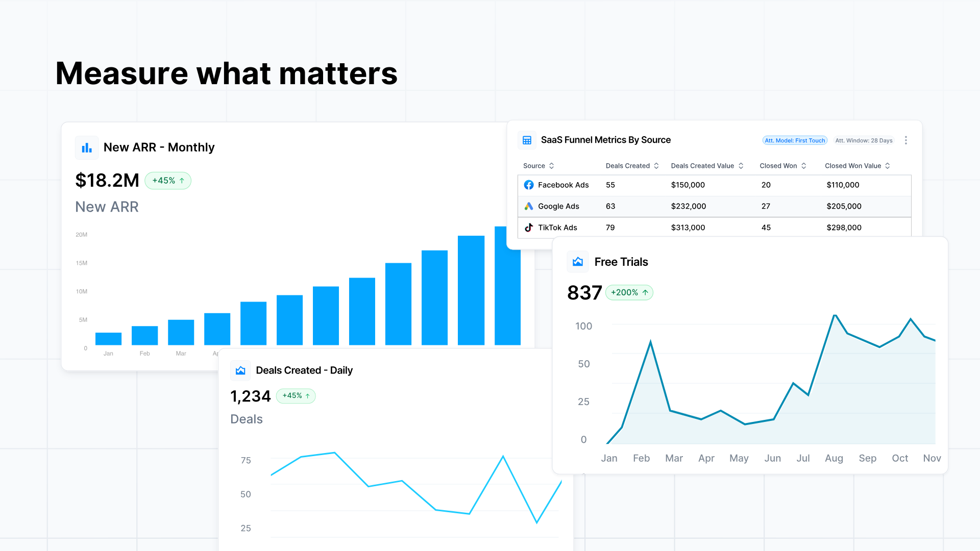Click the $298,000 closed won value

tap(844, 228)
